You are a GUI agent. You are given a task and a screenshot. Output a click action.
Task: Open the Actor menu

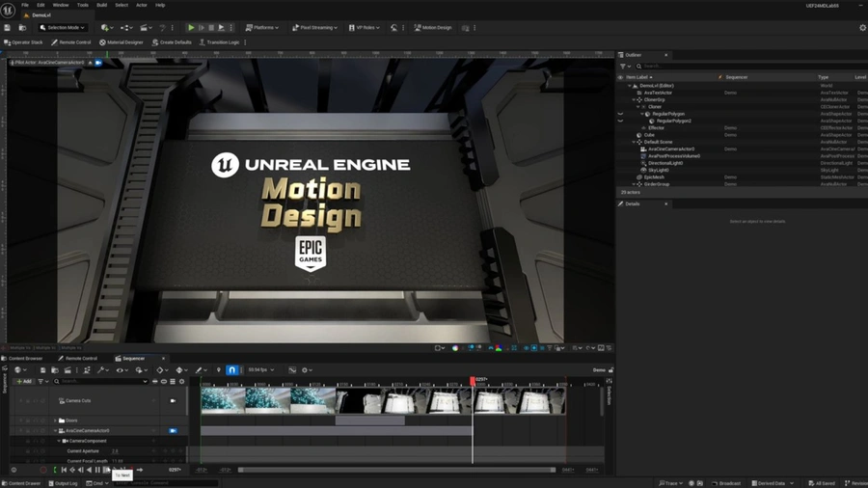click(x=142, y=5)
